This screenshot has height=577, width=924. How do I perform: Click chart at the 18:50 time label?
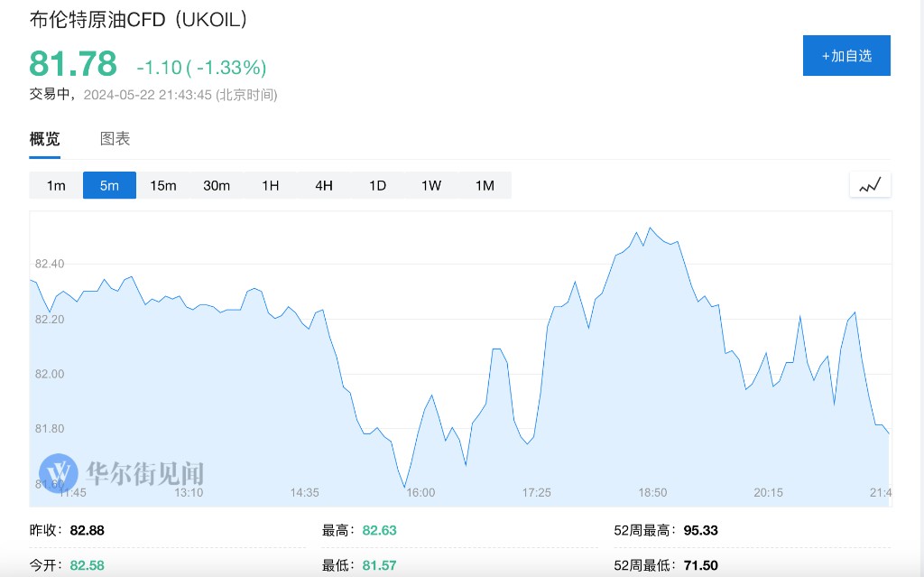coord(652,493)
